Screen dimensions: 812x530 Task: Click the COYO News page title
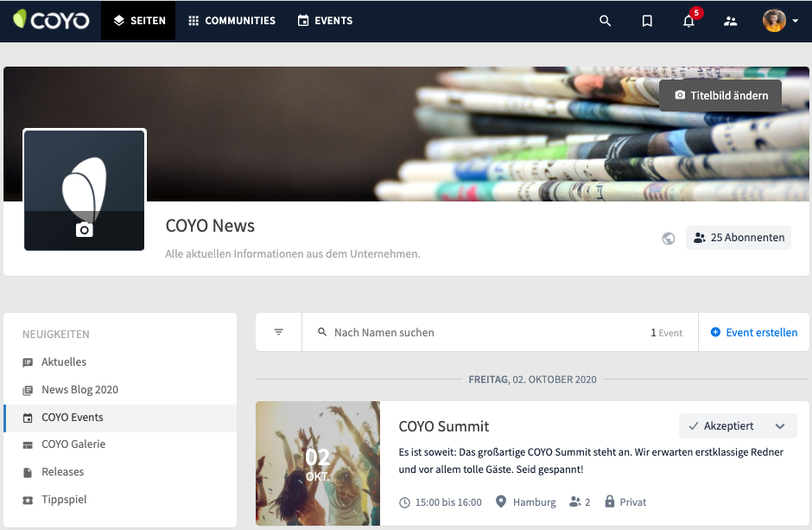tap(210, 226)
